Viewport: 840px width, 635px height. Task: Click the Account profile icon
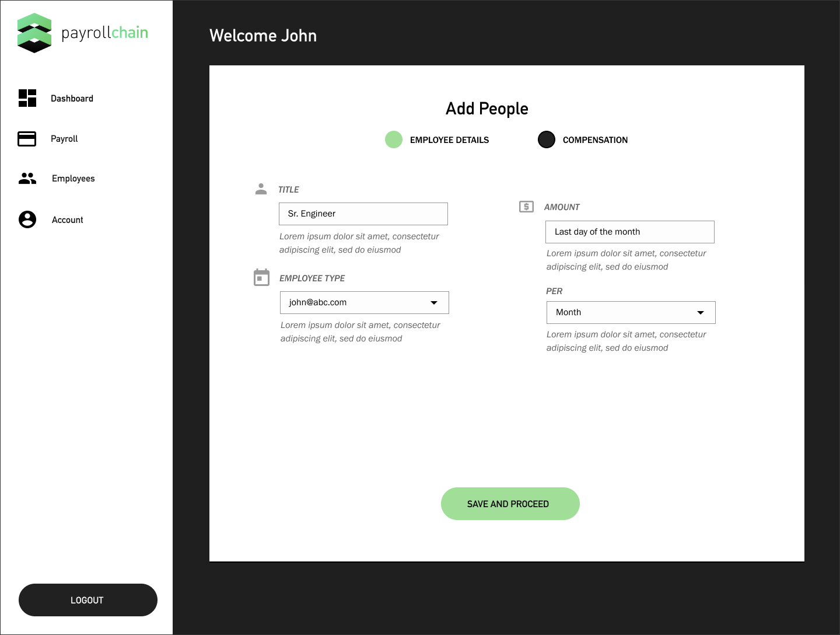tap(27, 219)
